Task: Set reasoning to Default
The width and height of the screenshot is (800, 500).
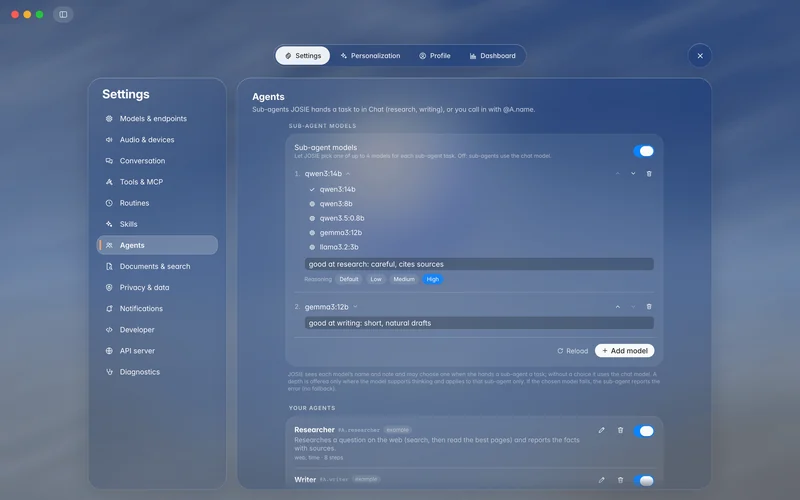Action: coord(349,279)
